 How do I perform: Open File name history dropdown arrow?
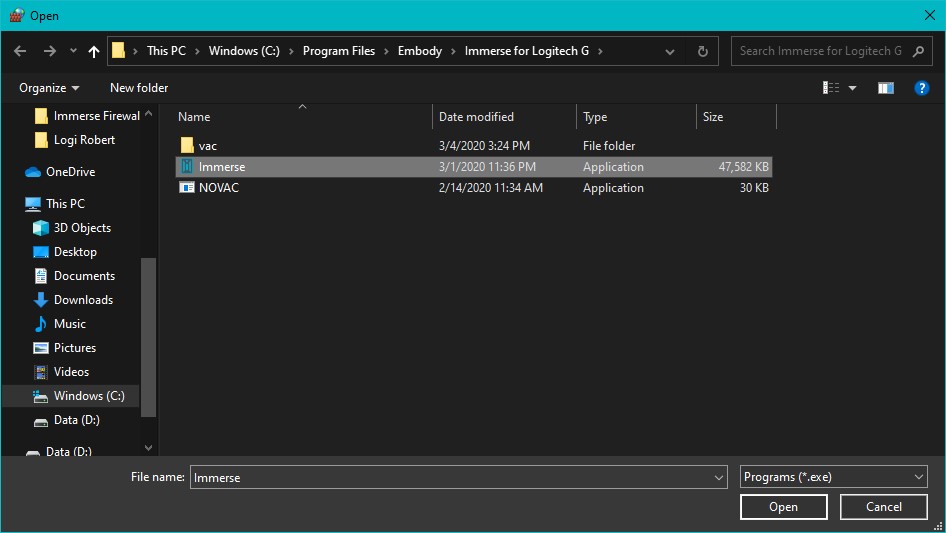point(719,477)
